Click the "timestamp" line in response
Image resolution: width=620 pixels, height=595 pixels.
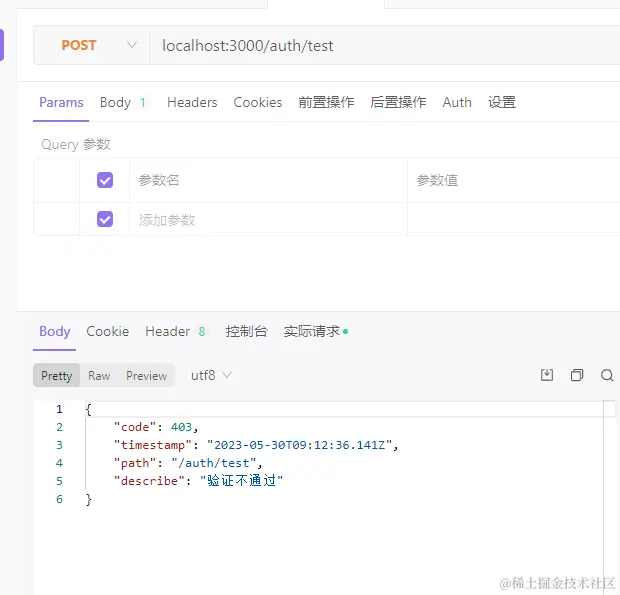tap(256, 445)
